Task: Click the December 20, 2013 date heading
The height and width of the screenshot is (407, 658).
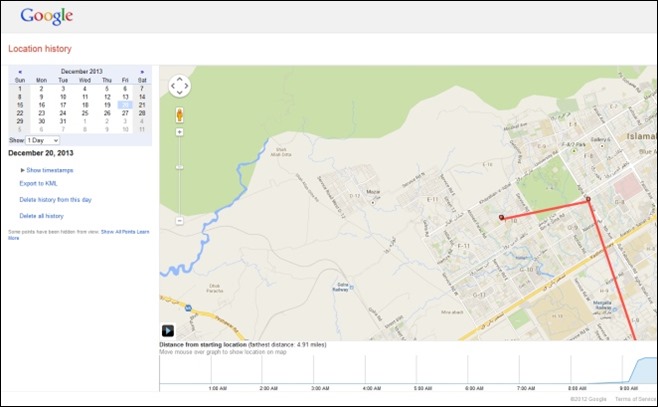Action: (41, 153)
